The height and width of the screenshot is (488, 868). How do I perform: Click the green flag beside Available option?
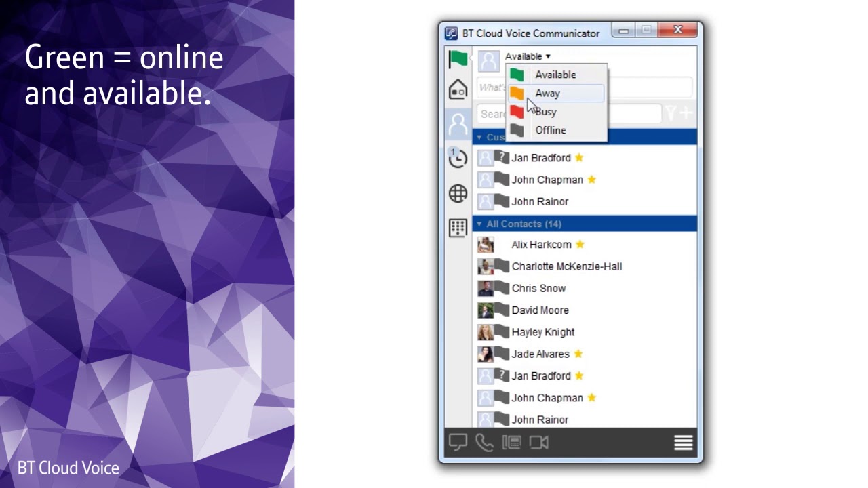pyautogui.click(x=517, y=75)
